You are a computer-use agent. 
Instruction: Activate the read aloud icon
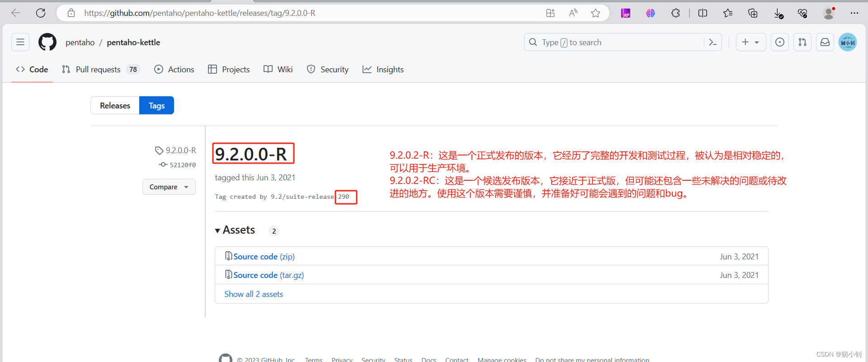click(x=573, y=13)
